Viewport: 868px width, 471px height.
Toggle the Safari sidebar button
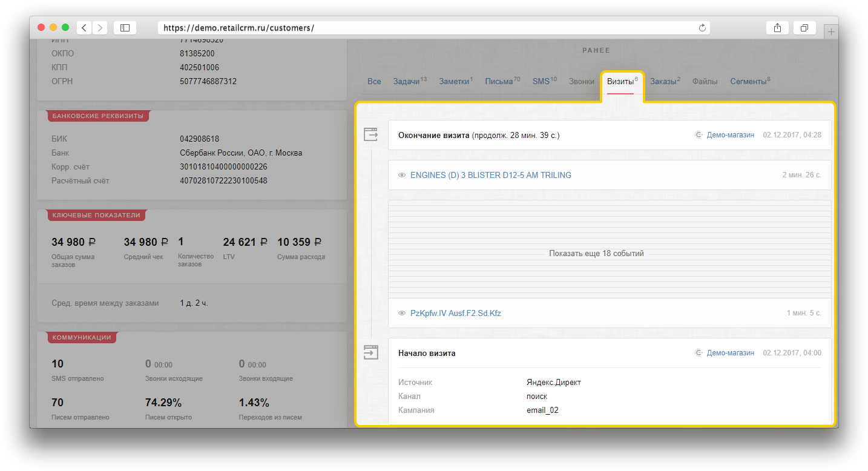(125, 28)
